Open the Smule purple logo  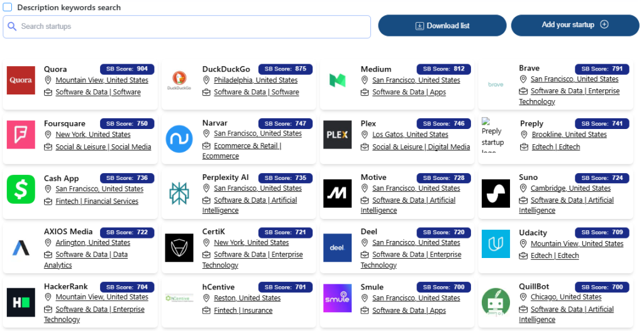click(x=338, y=298)
